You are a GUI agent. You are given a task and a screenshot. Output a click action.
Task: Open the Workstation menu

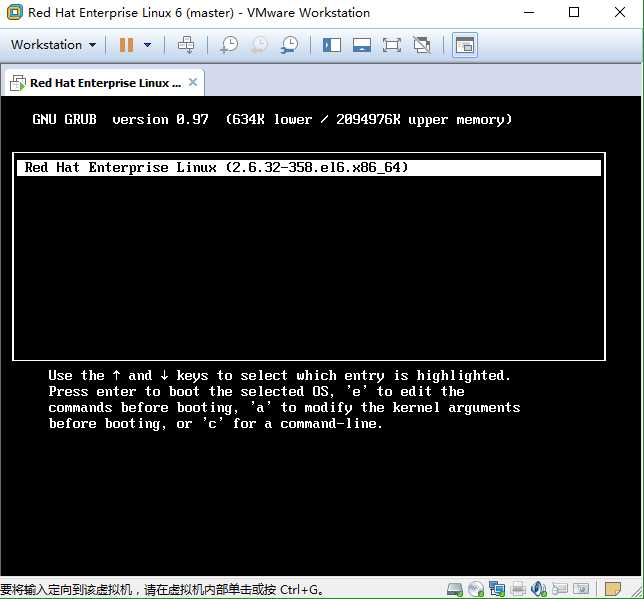[53, 45]
